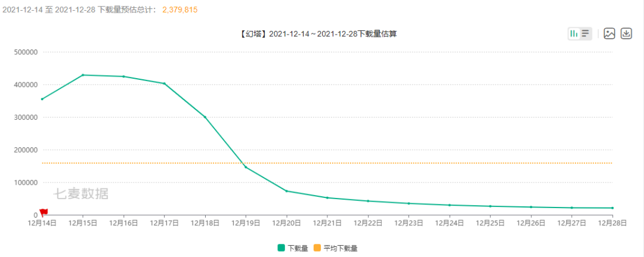
Task: Click the 12月19日 data point
Action: 246,167
